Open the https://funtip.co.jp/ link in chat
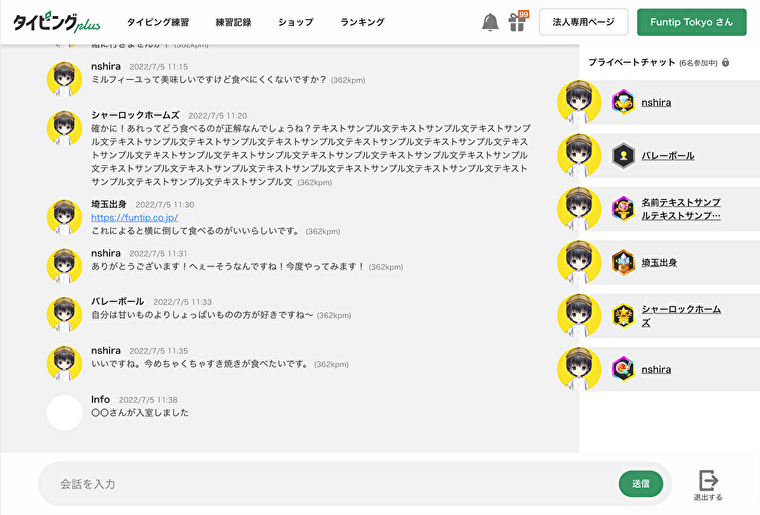This screenshot has height=515, width=760. pos(134,217)
